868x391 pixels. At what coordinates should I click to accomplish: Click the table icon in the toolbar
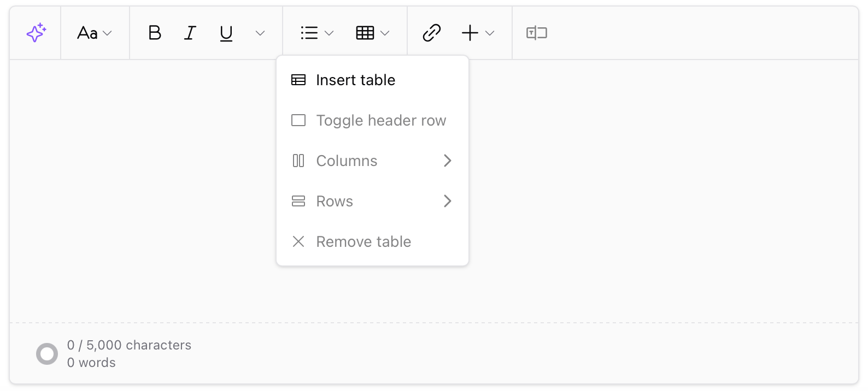[366, 33]
